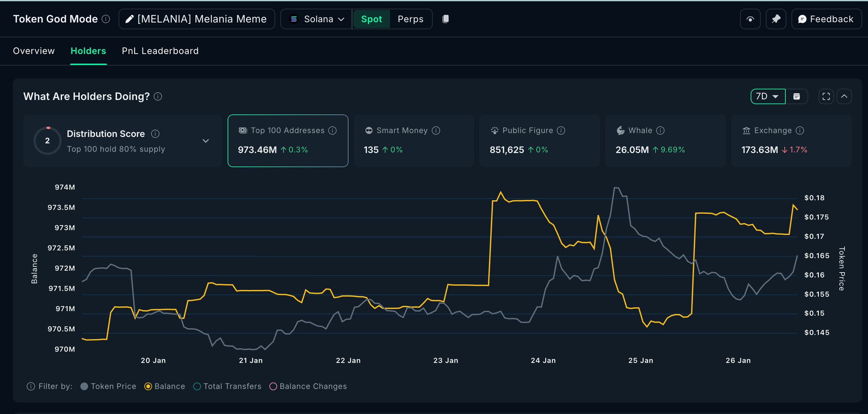Click info icon beside Token God Mode
The width and height of the screenshot is (868, 414).
[x=106, y=19]
